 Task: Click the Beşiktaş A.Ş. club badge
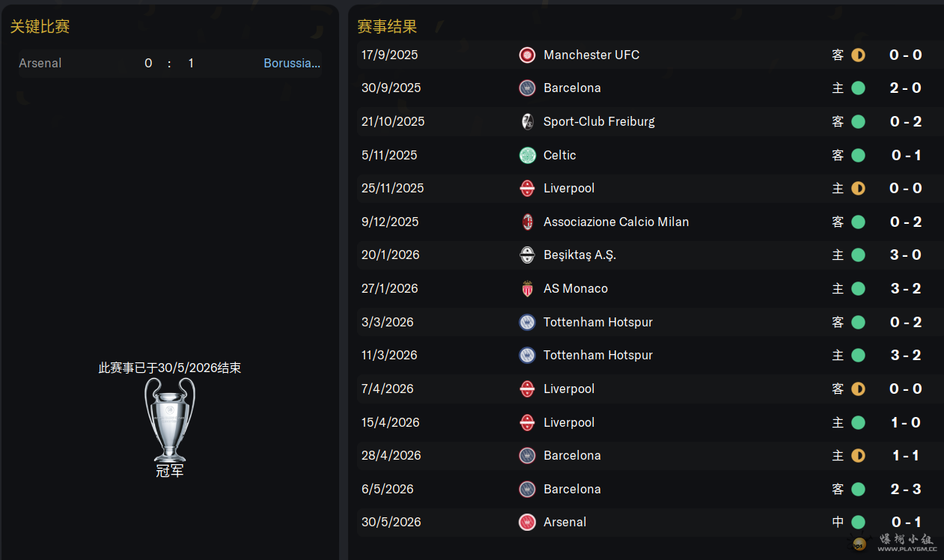point(527,255)
